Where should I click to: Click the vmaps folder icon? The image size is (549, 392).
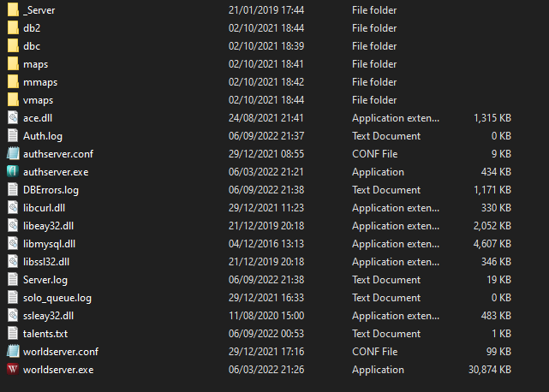(x=13, y=100)
